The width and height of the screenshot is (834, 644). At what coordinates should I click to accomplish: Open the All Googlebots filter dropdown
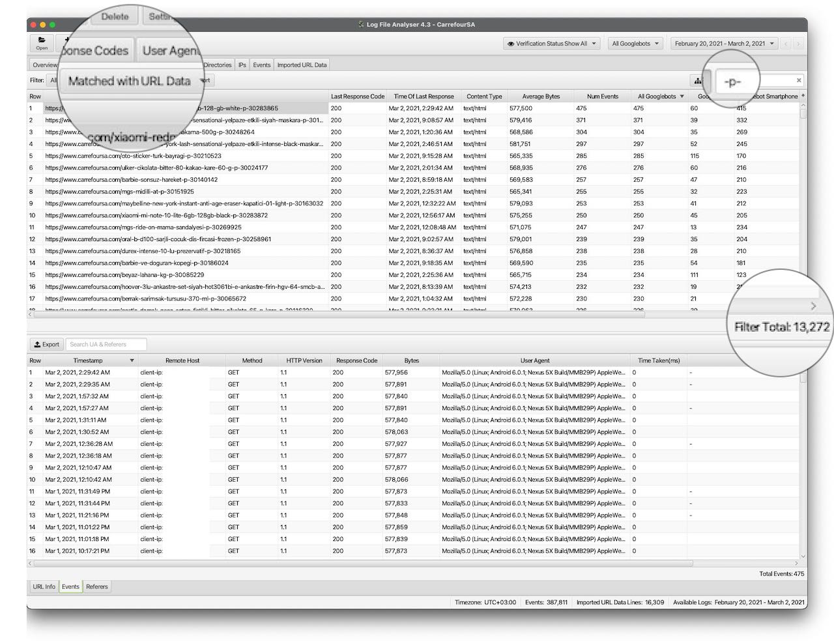(635, 44)
